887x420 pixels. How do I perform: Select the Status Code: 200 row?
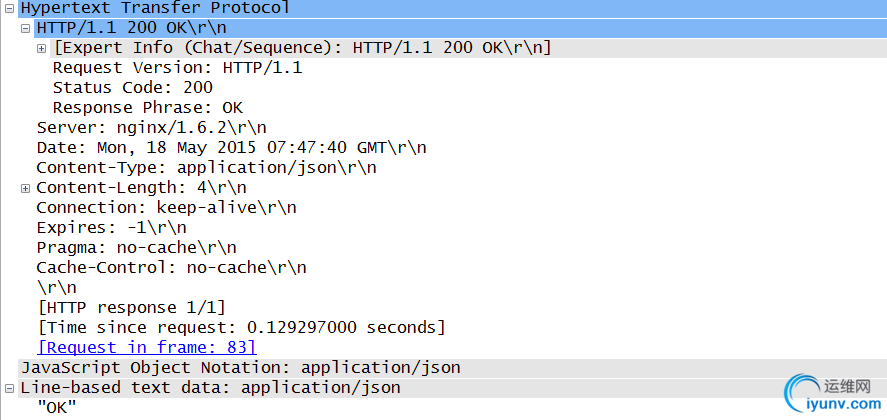(x=133, y=88)
